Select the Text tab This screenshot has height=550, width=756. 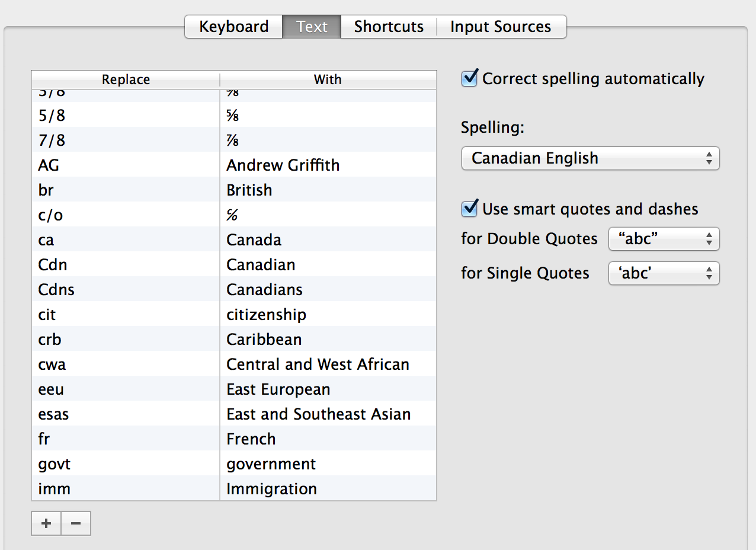coord(312,27)
